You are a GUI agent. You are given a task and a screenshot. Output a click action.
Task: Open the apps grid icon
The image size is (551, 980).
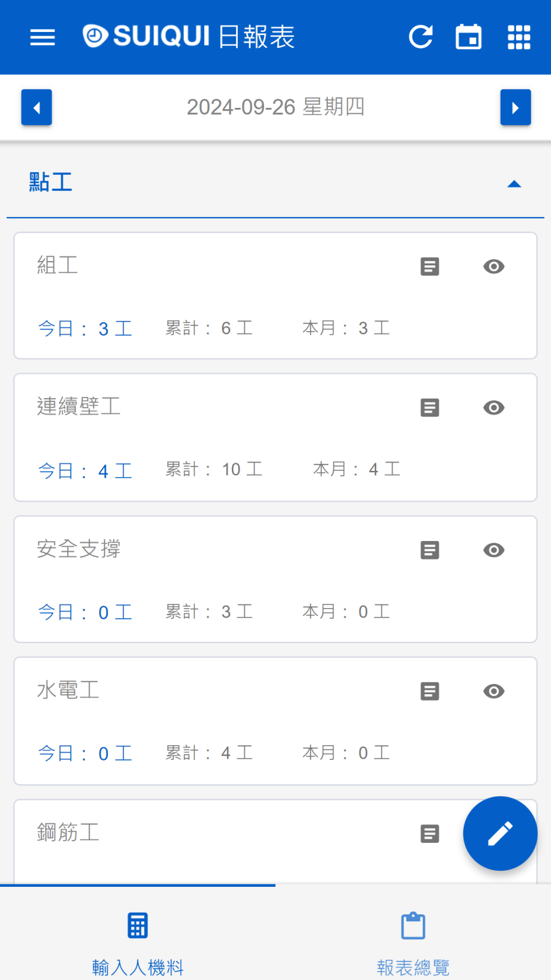click(x=519, y=37)
